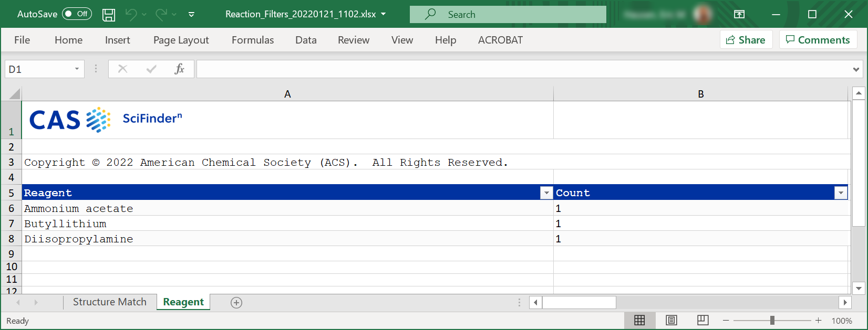Click the previous sheet navigation arrow

point(18,302)
